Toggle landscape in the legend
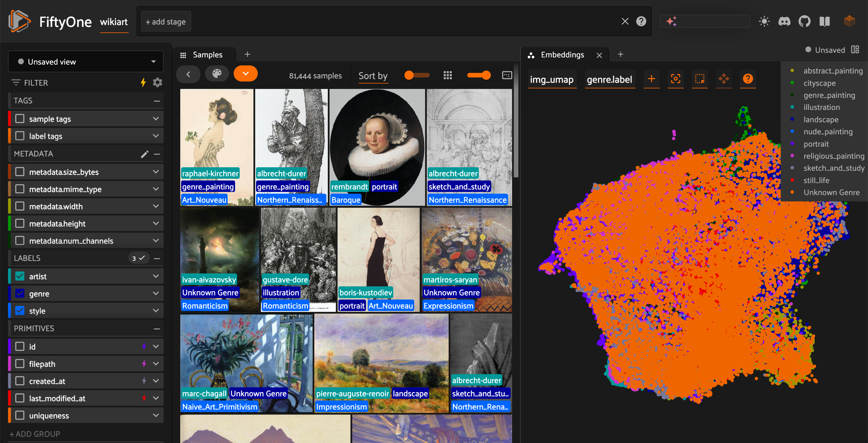868x443 pixels. point(820,120)
